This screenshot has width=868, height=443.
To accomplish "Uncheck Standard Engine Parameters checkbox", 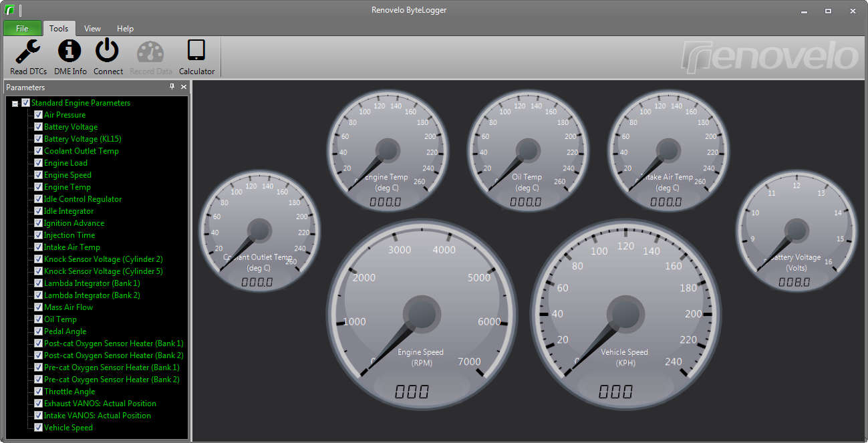I will (x=25, y=103).
